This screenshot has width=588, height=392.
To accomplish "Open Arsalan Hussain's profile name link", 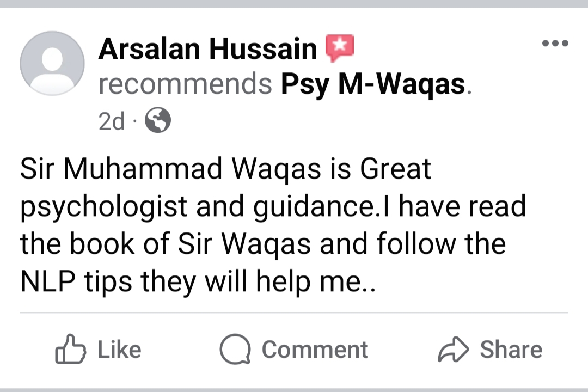I will tap(208, 49).
